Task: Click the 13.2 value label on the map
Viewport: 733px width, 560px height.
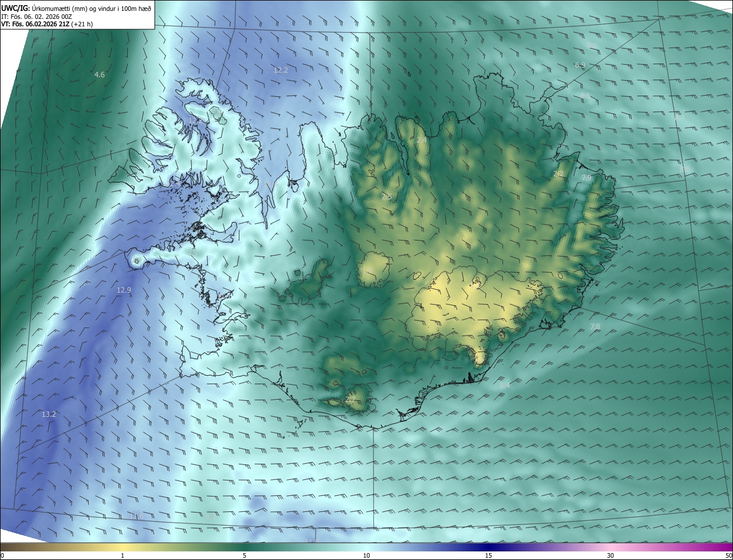Action: [x=49, y=414]
